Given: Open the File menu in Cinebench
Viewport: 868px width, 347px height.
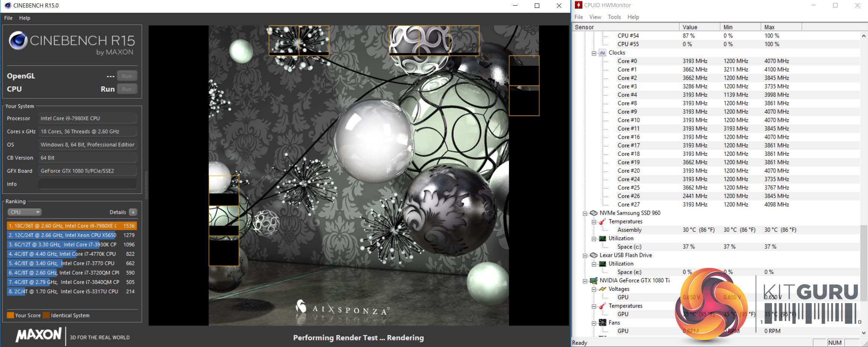Looking at the screenshot, I should 8,18.
